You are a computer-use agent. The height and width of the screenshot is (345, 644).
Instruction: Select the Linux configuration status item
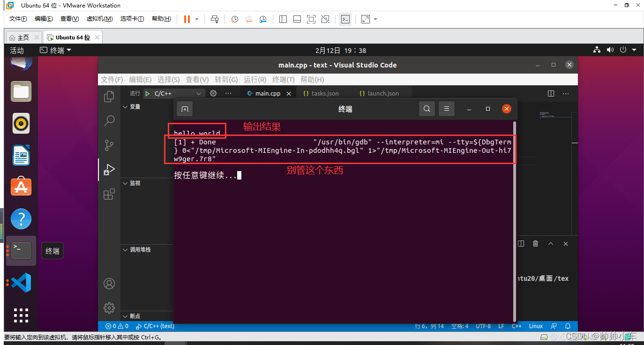[536, 326]
